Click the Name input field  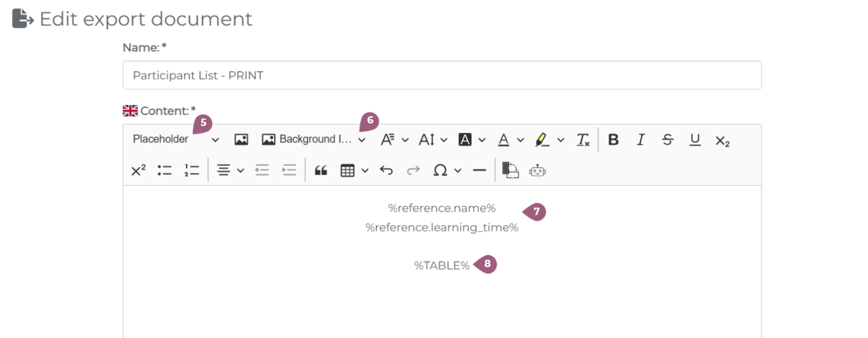tap(442, 75)
